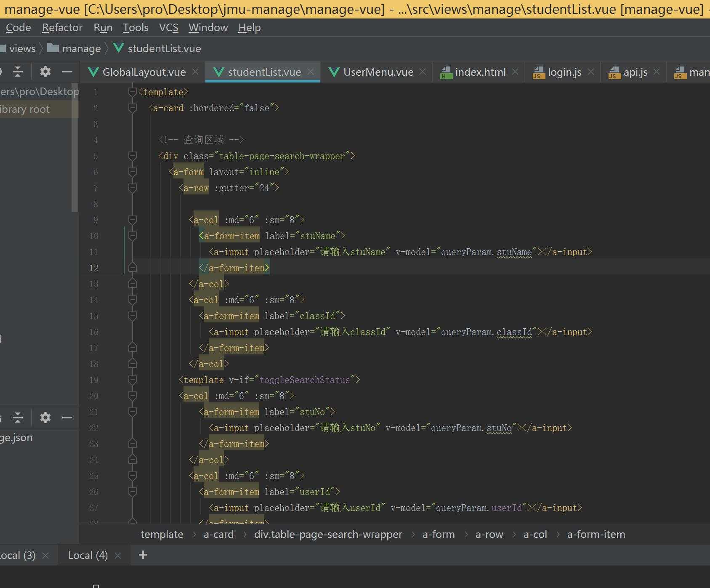Select the library root tree row
710x588 pixels.
[39, 109]
